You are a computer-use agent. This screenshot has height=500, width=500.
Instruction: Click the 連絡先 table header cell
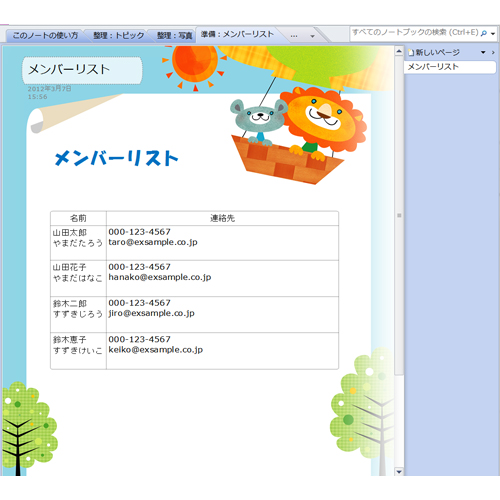coord(222,218)
